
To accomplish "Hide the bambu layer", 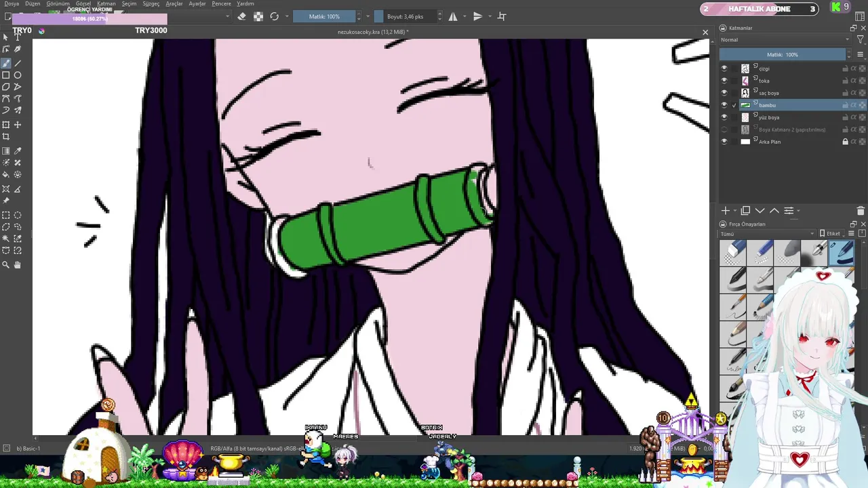I will [x=724, y=105].
